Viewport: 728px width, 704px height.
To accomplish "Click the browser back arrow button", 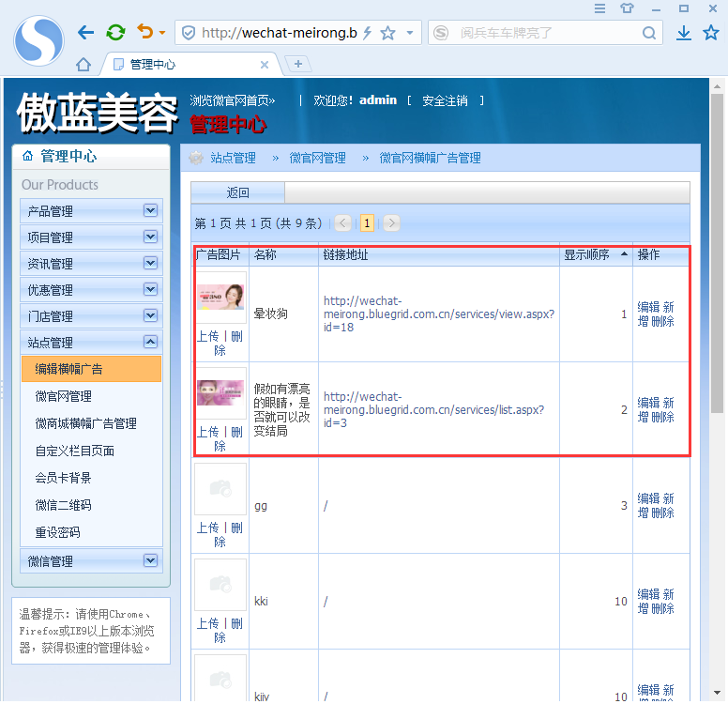I will [85, 33].
